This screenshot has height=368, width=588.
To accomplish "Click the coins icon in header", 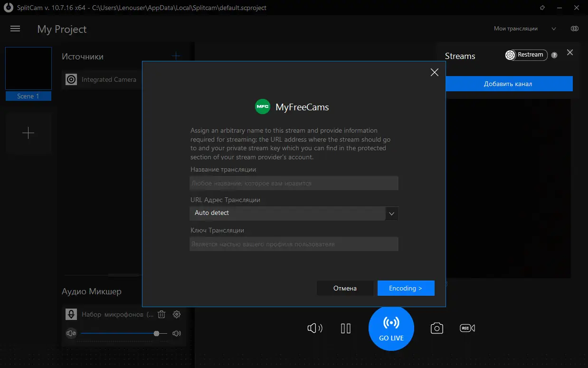I will click(575, 29).
